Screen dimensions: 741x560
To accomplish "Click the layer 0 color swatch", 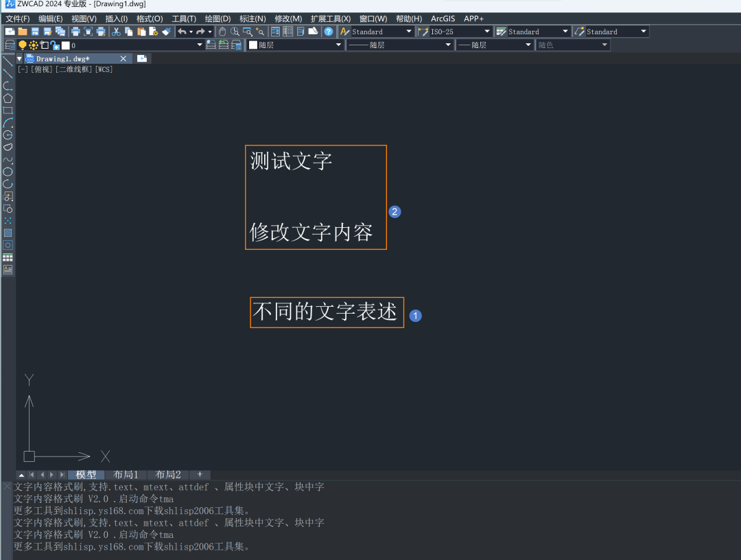I will point(66,45).
